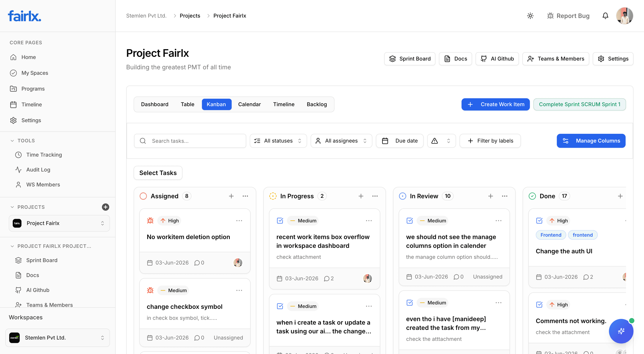
Task: Open the priority warning filter dropdown
Action: [442, 141]
